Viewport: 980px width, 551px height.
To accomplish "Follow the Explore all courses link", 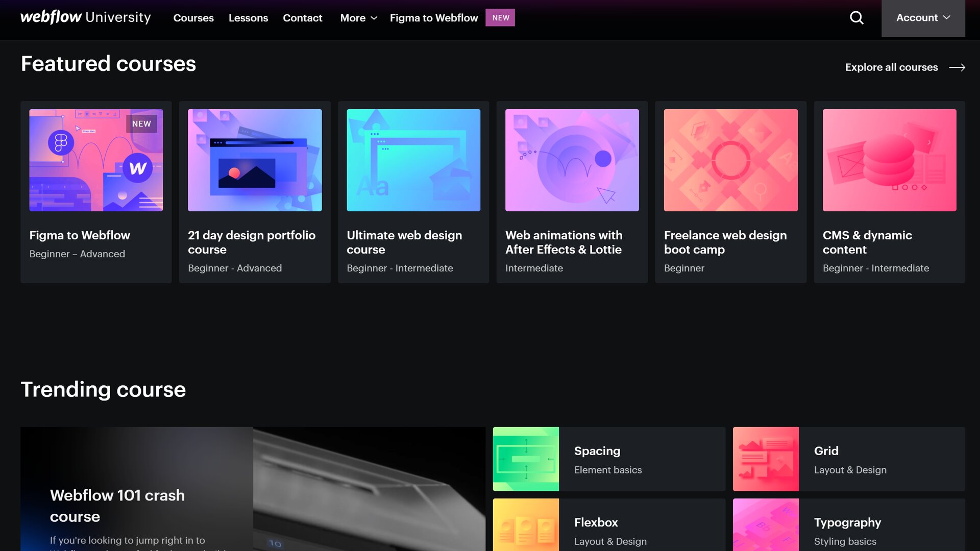I will point(891,67).
